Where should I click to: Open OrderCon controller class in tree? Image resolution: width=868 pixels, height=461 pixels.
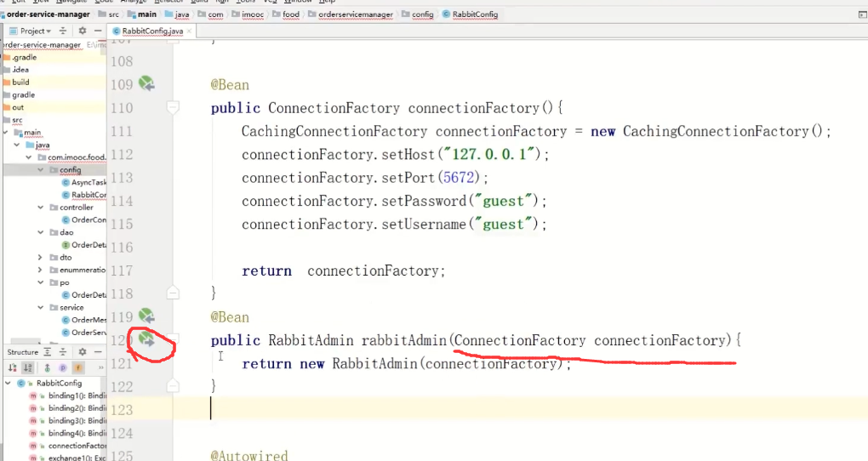84,219
